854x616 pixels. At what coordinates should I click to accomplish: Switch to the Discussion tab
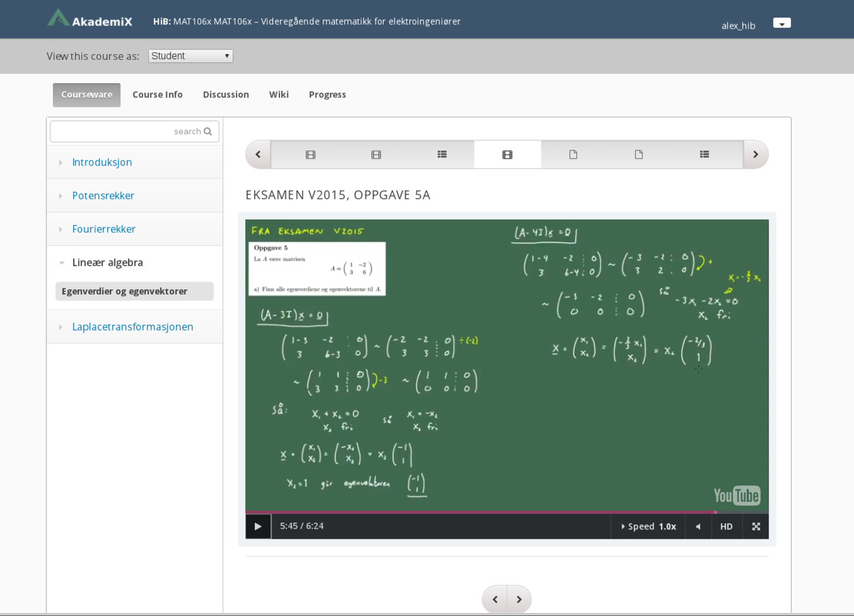tap(226, 95)
